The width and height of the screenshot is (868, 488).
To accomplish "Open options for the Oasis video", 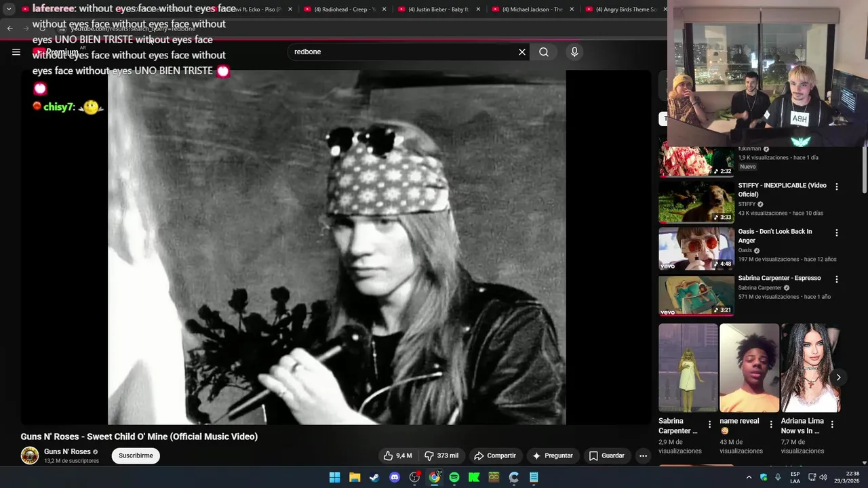I will (836, 232).
